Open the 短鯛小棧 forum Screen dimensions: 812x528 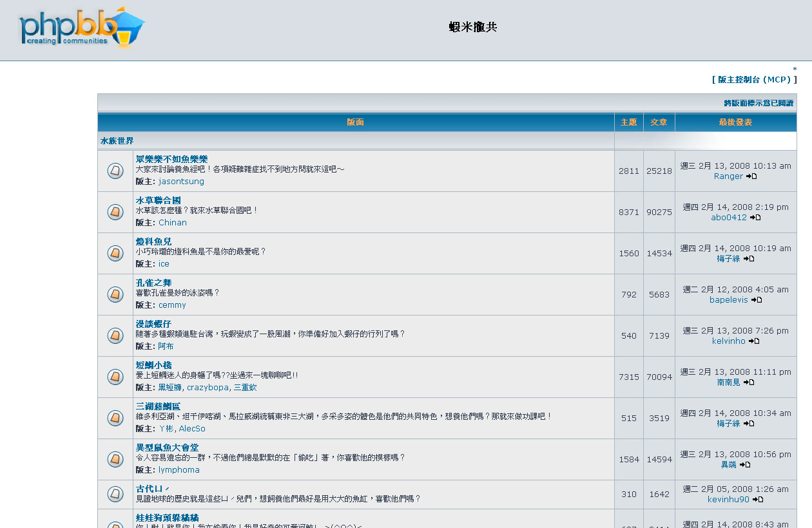tap(154, 365)
